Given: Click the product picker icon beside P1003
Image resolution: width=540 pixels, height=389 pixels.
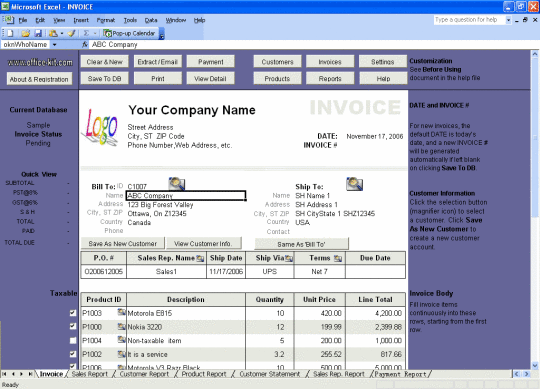Looking at the screenshot, I should (x=121, y=313).
